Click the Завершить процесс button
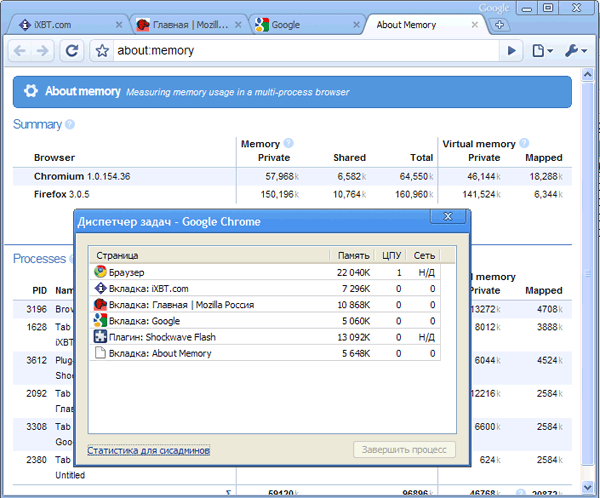 coord(404,450)
